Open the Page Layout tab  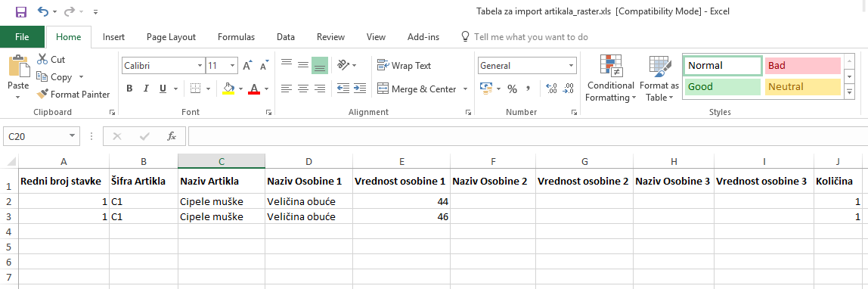pyautogui.click(x=171, y=37)
